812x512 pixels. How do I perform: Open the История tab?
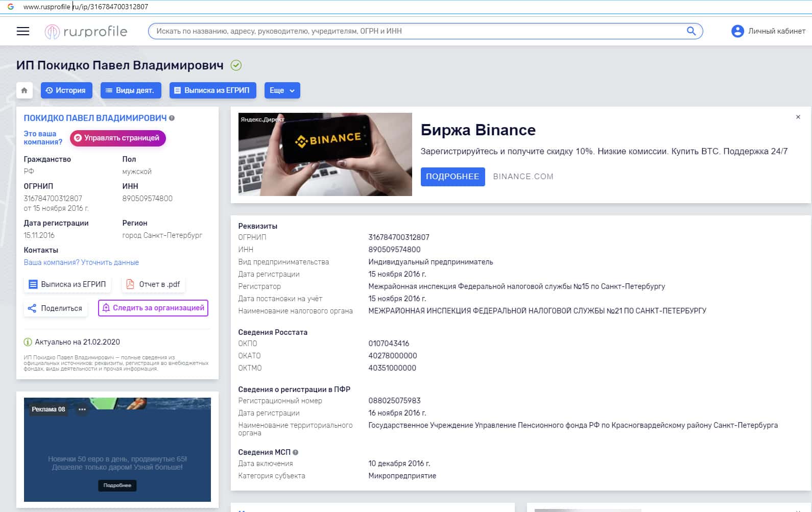[66, 90]
